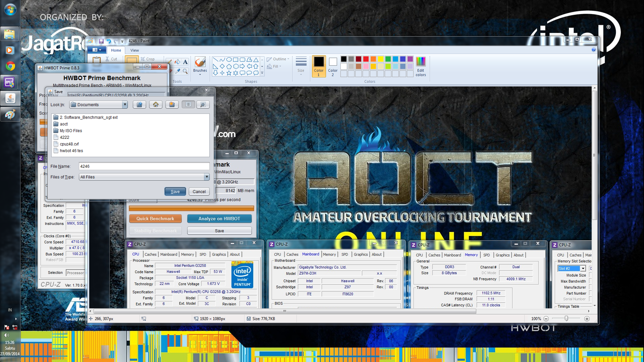The height and width of the screenshot is (362, 644).
Task: Expand the Look In Documents combo box
Action: (125, 105)
